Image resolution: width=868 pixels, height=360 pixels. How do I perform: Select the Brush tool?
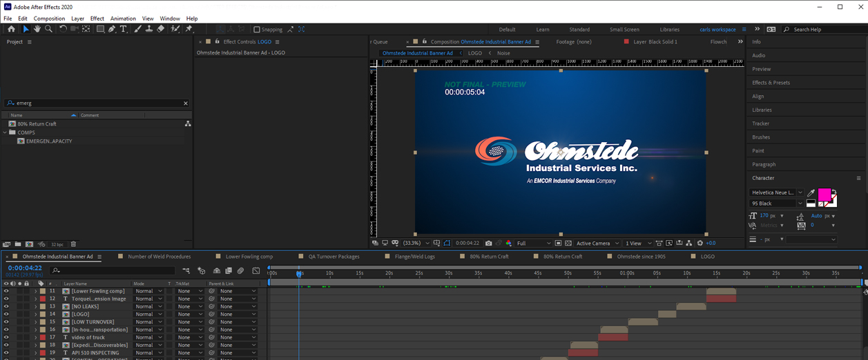point(137,29)
